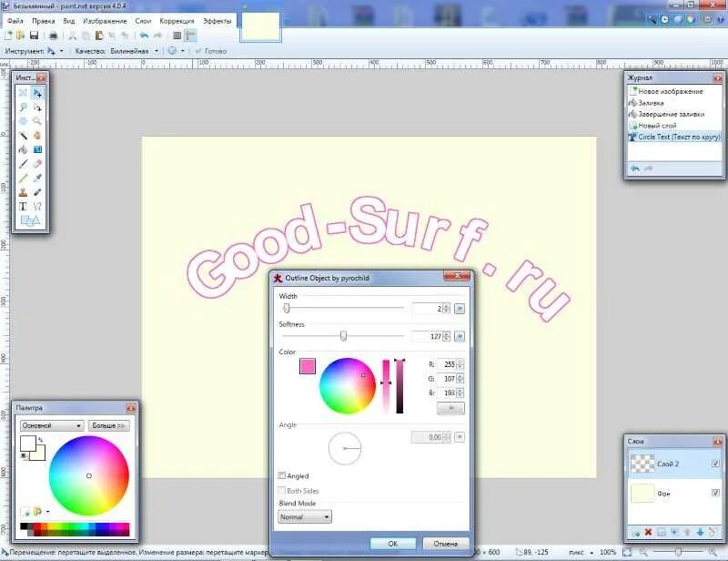Toggle the pixel grid toolbar icon
This screenshot has width=728, height=561.
coord(177,36)
